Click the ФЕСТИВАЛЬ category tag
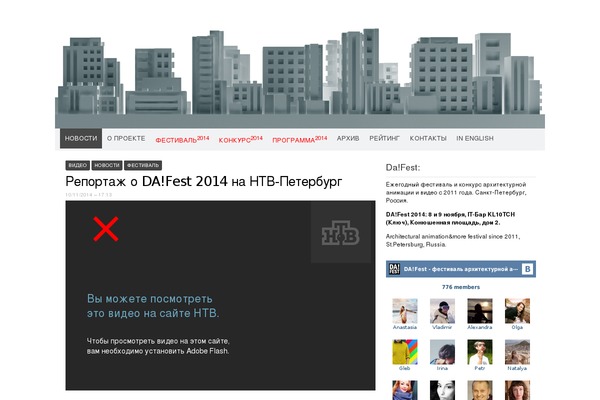The width and height of the screenshot is (600, 400). pyautogui.click(x=143, y=165)
